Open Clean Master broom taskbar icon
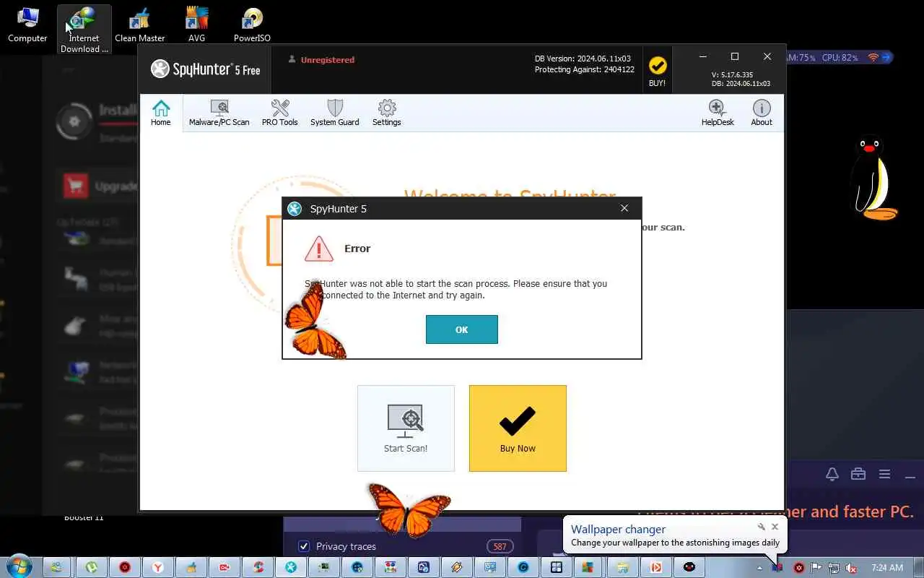 pyautogui.click(x=191, y=567)
